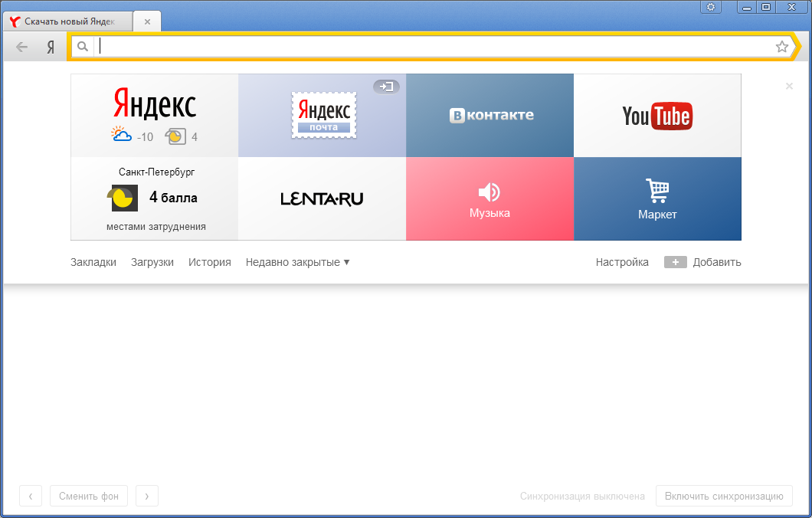Click the Yandex 'Я' home button

[51, 48]
